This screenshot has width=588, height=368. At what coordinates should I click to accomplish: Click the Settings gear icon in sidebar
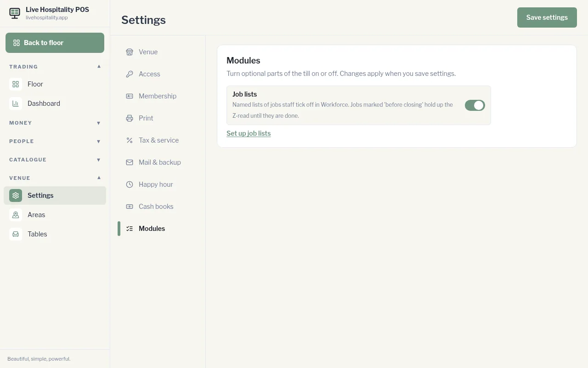click(16, 195)
